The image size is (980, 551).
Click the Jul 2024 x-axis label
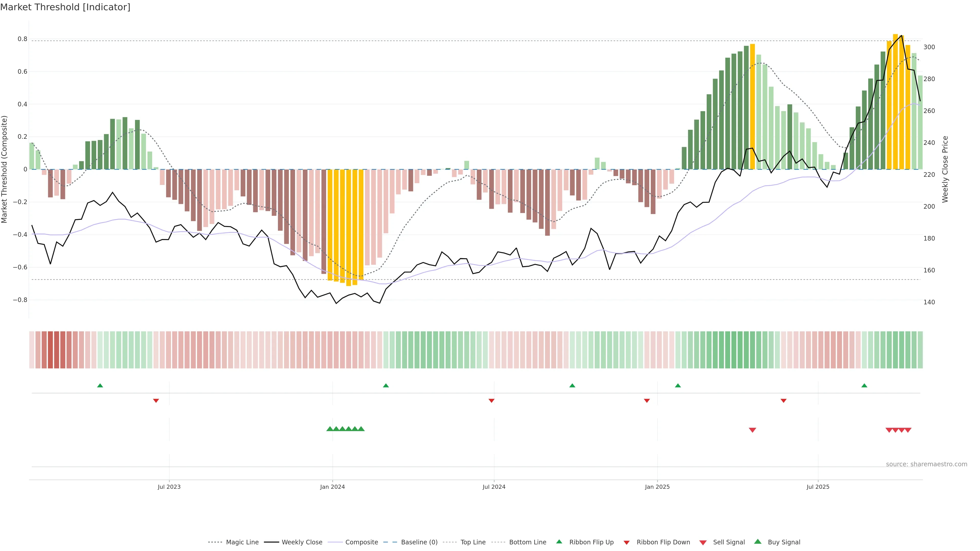click(x=494, y=487)
